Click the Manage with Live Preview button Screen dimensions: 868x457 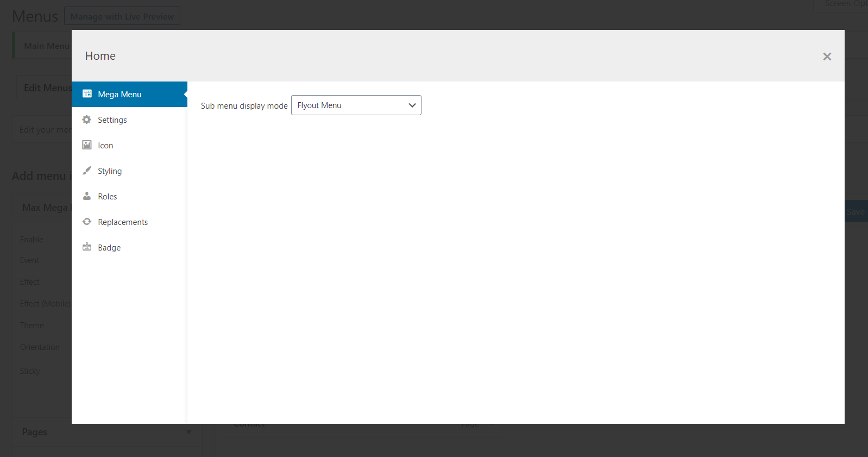[x=122, y=16]
